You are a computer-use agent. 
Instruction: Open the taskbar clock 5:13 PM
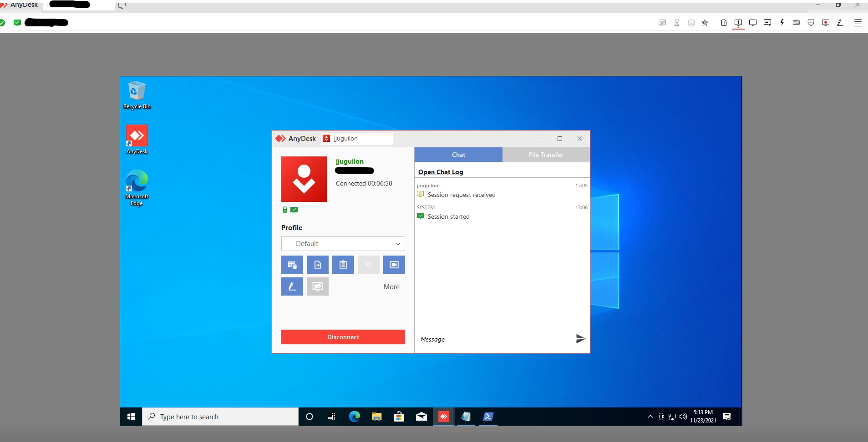pos(703,417)
